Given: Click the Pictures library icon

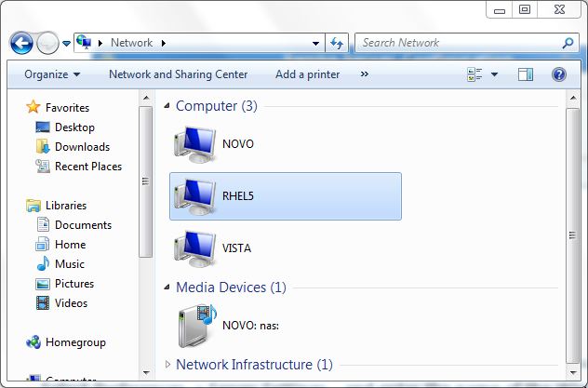Looking at the screenshot, I should (43, 284).
